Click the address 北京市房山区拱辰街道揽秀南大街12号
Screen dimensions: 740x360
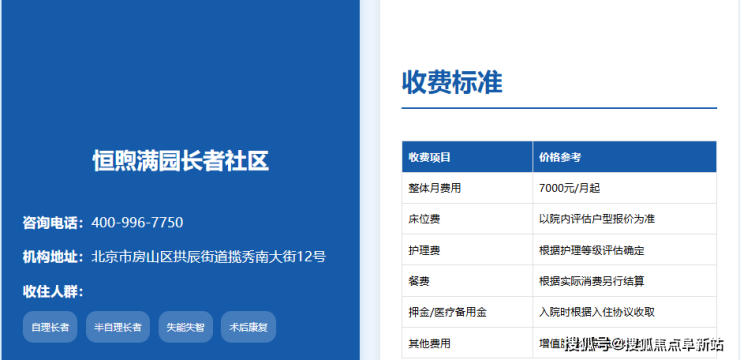click(208, 257)
